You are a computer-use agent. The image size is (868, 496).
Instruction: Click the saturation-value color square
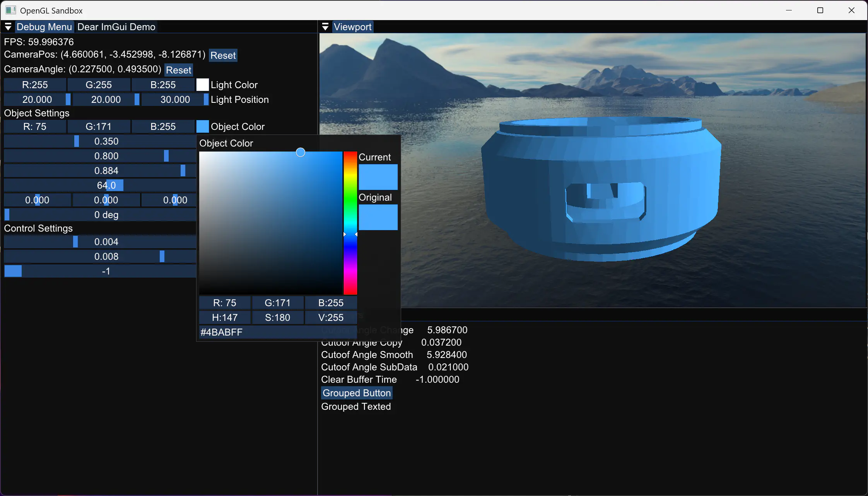point(271,223)
